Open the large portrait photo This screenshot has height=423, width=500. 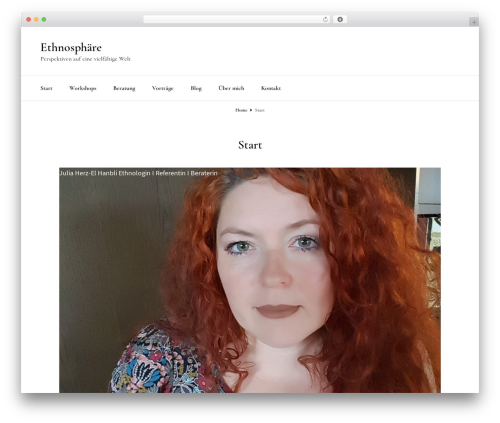(x=250, y=280)
